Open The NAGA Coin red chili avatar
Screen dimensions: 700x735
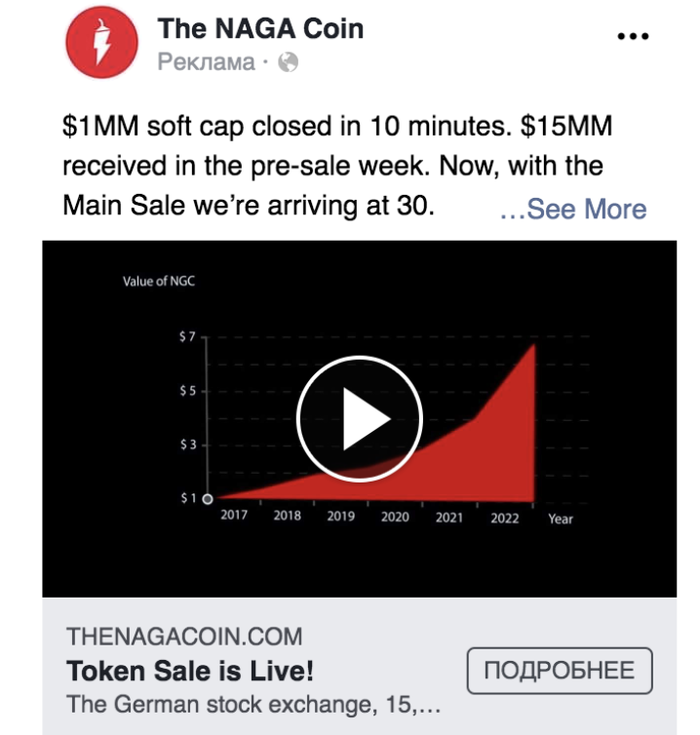pos(101,42)
